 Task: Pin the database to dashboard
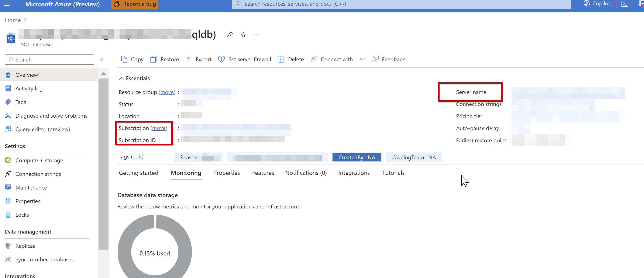[x=229, y=34]
